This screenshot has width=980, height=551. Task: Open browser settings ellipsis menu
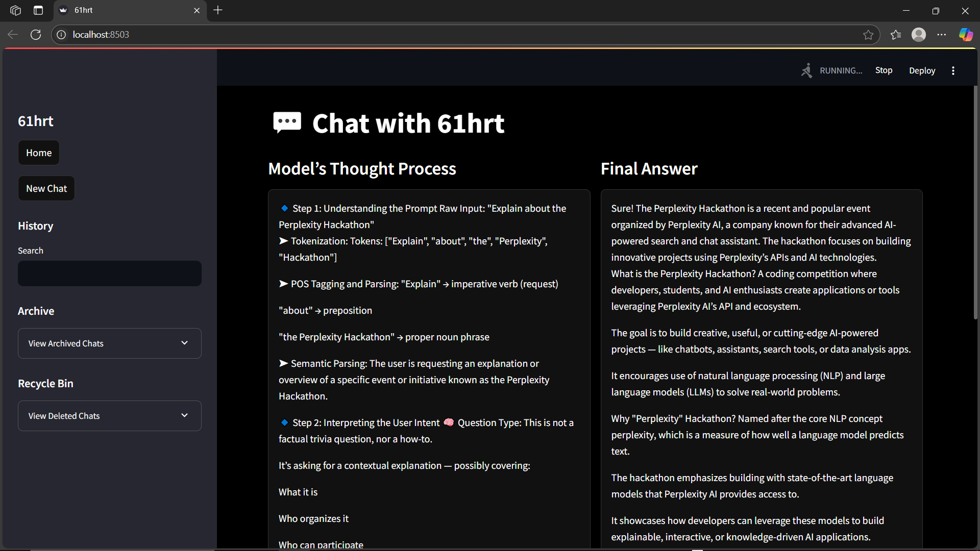click(942, 35)
